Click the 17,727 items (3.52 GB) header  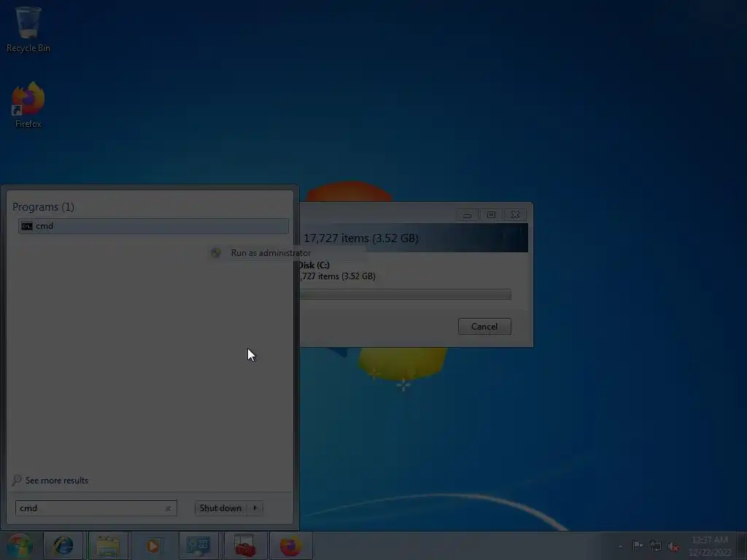(x=361, y=238)
